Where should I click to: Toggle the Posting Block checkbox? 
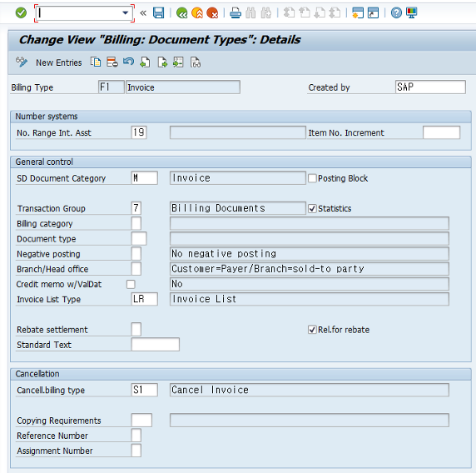pyautogui.click(x=312, y=178)
